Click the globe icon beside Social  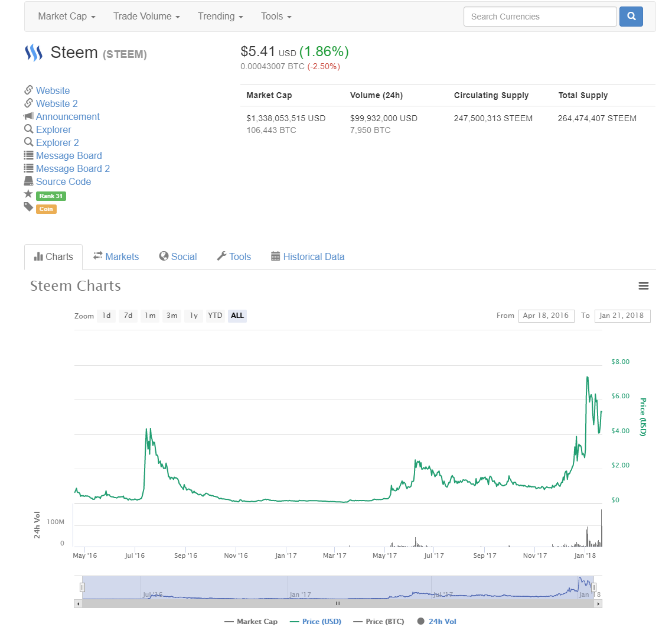[x=164, y=256]
